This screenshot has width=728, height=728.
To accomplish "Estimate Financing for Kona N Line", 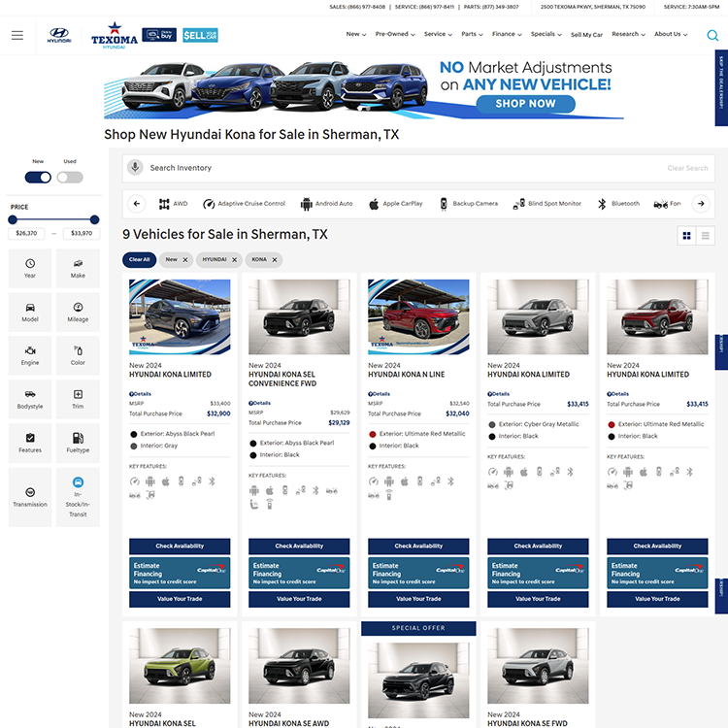I will tap(418, 573).
